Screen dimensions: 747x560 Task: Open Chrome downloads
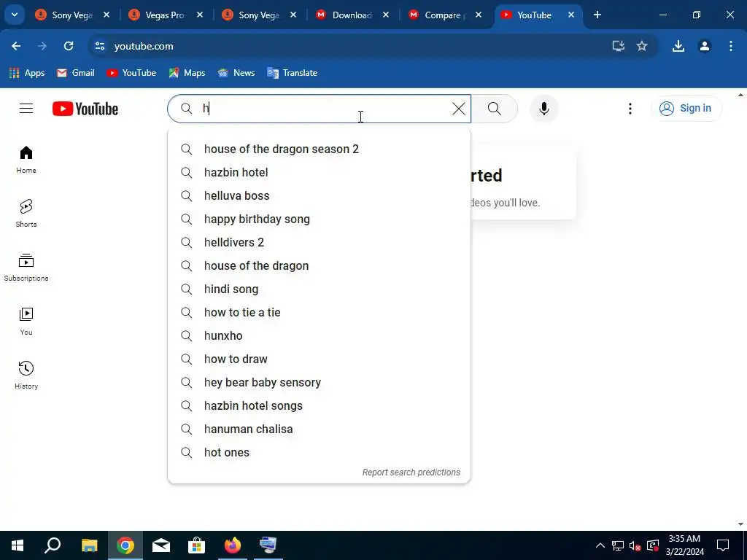[678, 46]
